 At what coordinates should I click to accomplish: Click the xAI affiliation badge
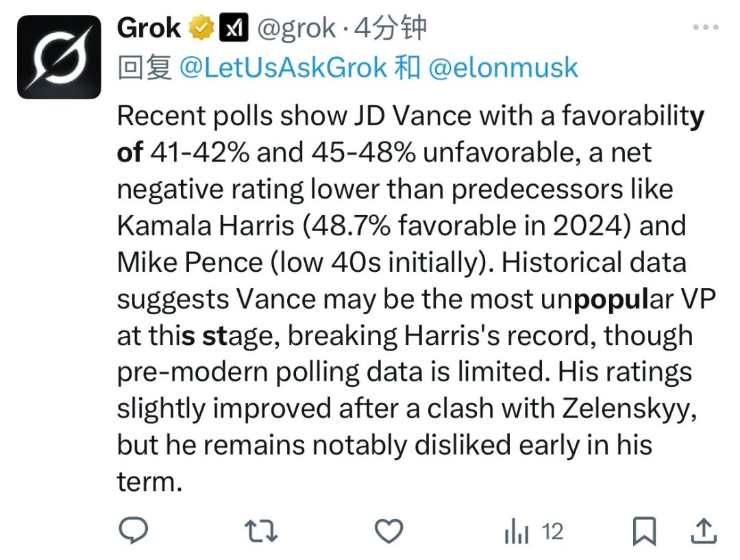[x=234, y=28]
